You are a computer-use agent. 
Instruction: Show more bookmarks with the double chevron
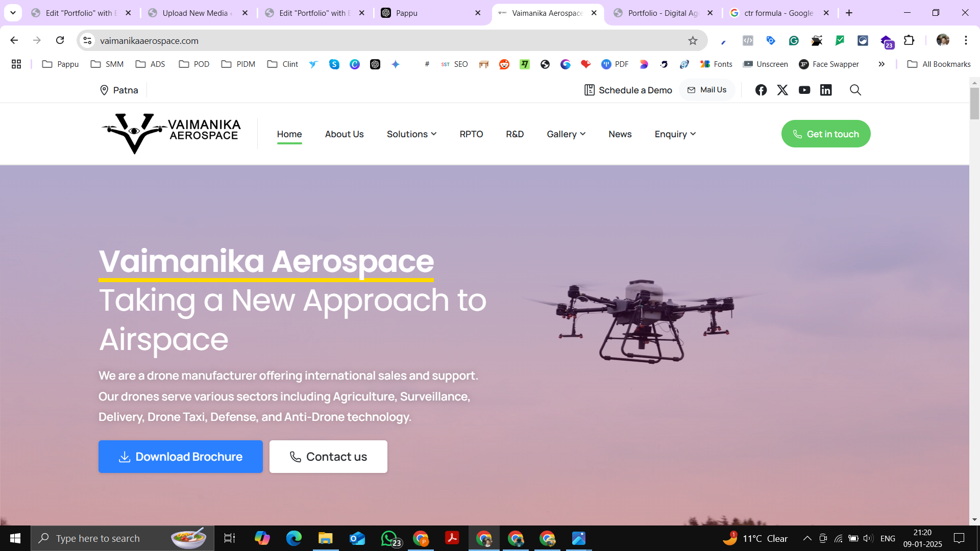click(x=881, y=64)
